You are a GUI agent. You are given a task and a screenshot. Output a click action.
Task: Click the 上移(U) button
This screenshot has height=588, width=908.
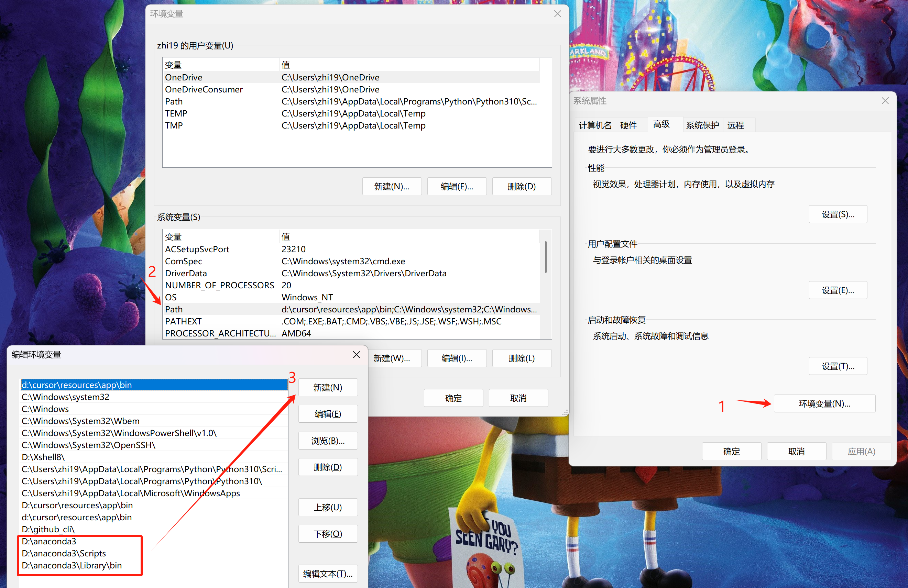(x=328, y=507)
